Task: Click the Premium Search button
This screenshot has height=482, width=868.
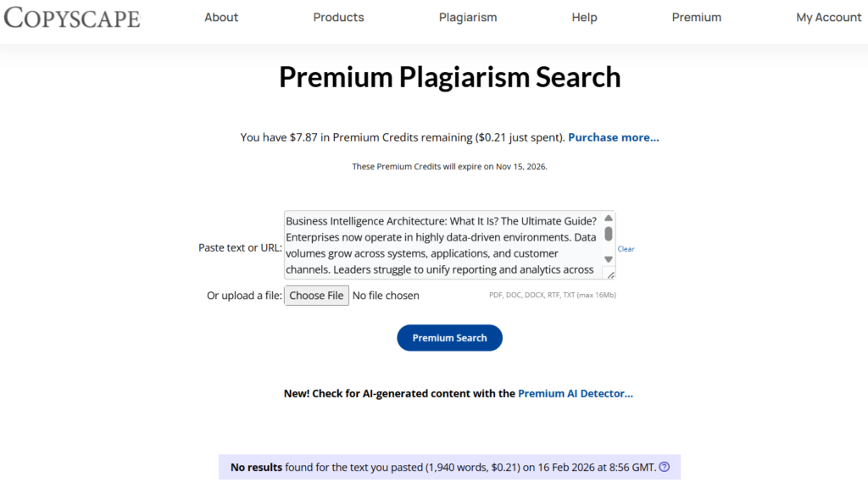Action: (x=449, y=338)
